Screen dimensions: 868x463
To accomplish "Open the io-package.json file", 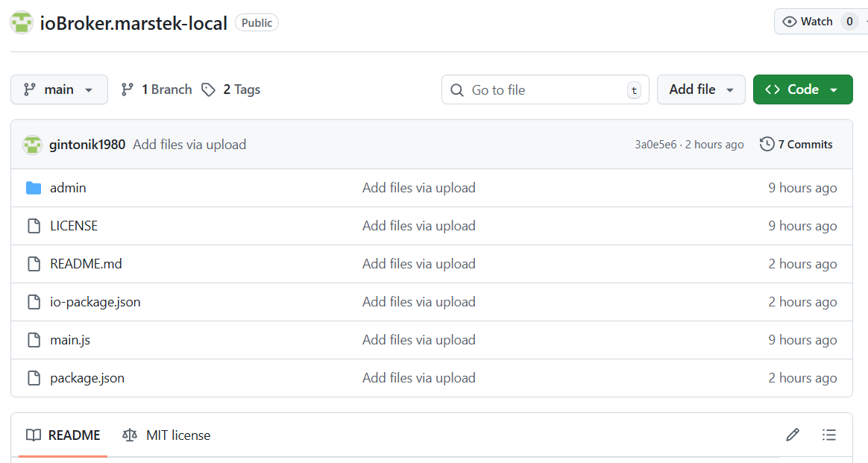I will (95, 302).
